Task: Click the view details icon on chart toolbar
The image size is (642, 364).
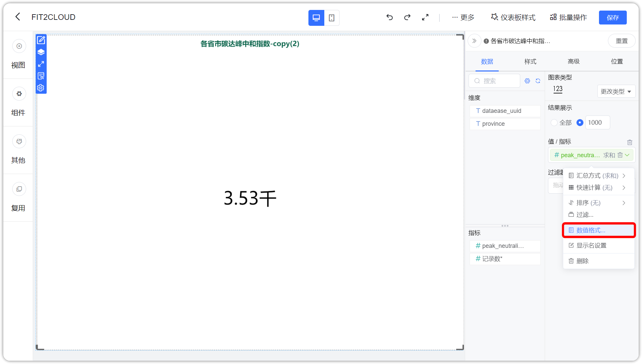Action: pyautogui.click(x=41, y=76)
